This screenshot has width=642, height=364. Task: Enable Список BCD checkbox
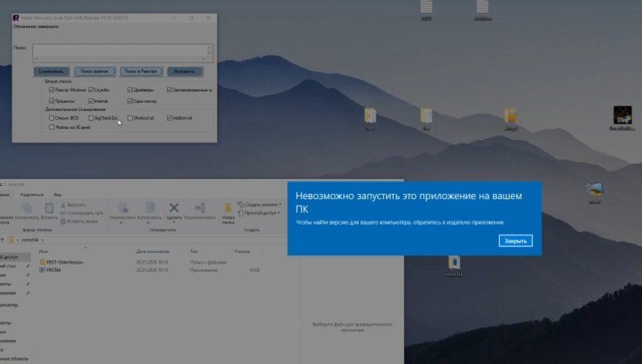[52, 118]
